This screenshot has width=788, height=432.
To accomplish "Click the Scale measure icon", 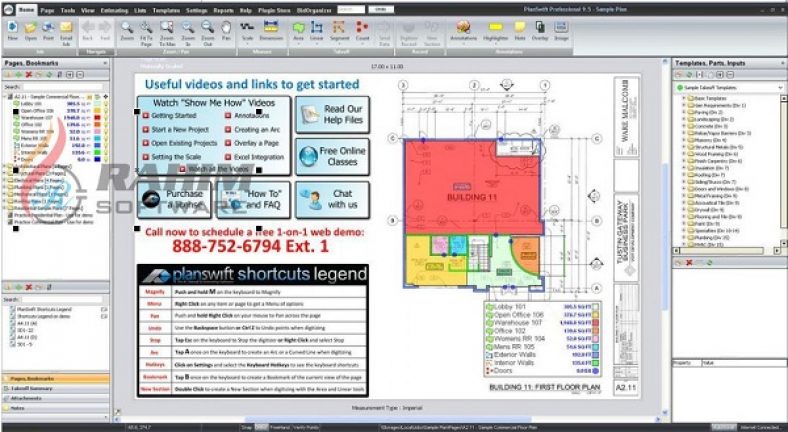I will point(247,28).
